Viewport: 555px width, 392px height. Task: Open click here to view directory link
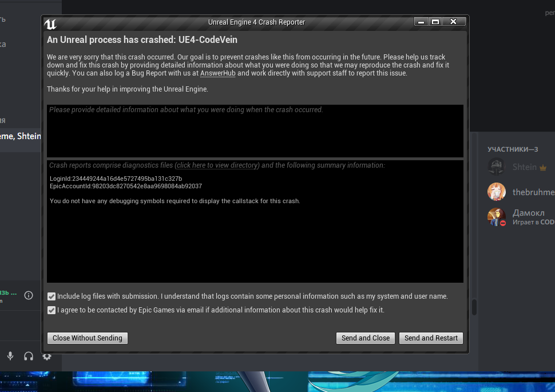217,165
